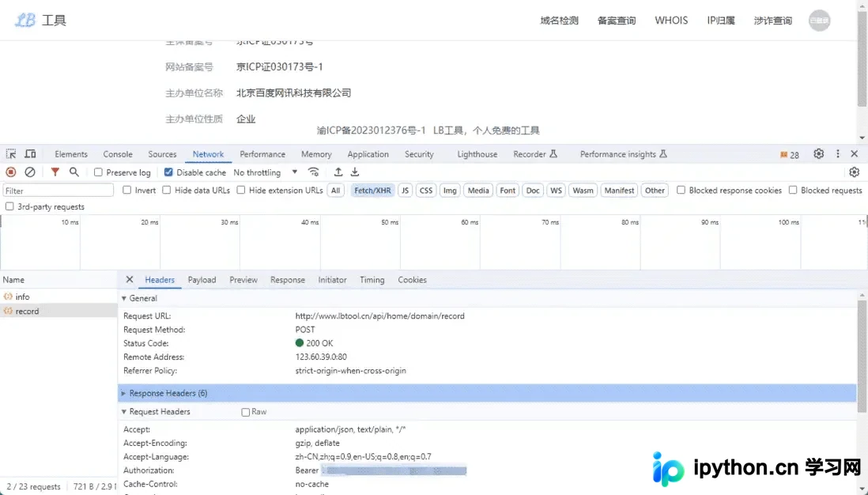Viewport: 868px width, 495px height.
Task: Switch to Payload tab
Action: (x=202, y=280)
